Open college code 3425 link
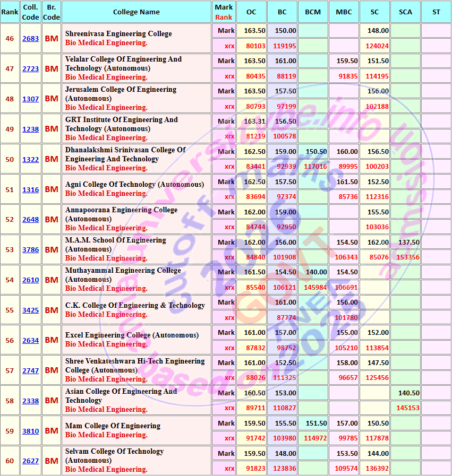This screenshot has height=476, width=452. click(31, 310)
